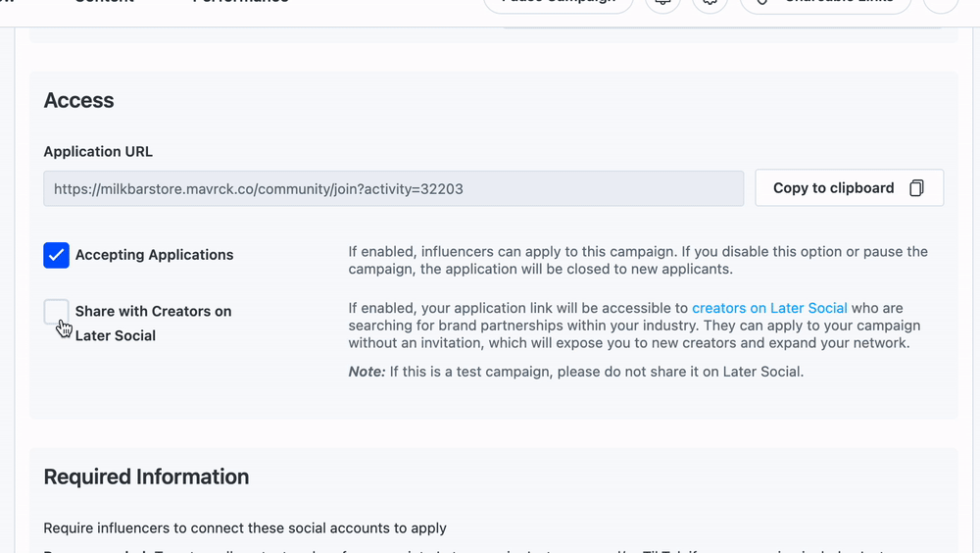Image resolution: width=980 pixels, height=553 pixels.
Task: Follow the 'creators on Later Social' link
Action: pyautogui.click(x=769, y=308)
